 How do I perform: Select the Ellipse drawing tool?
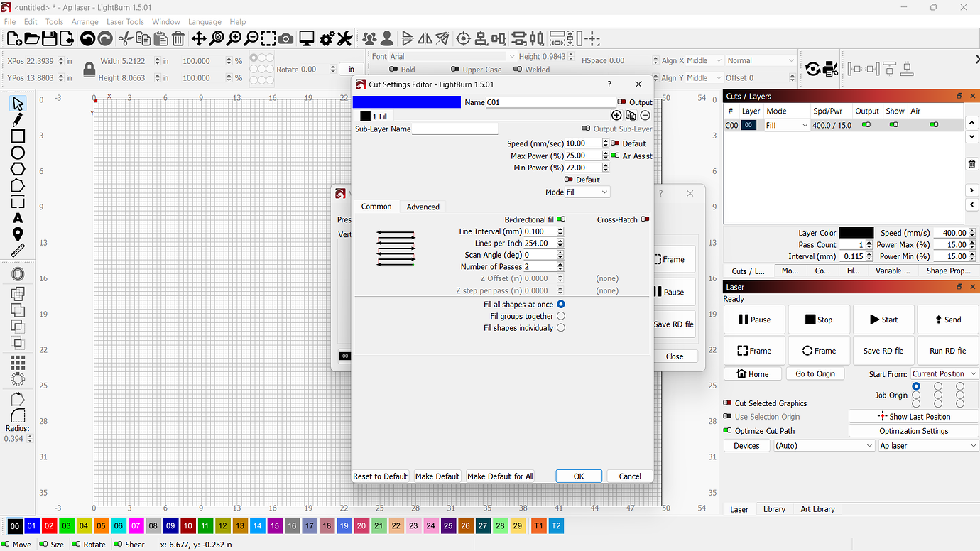(18, 152)
